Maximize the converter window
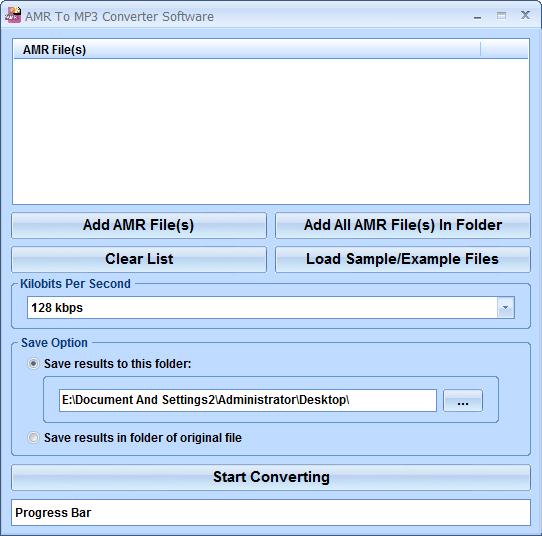 point(501,16)
